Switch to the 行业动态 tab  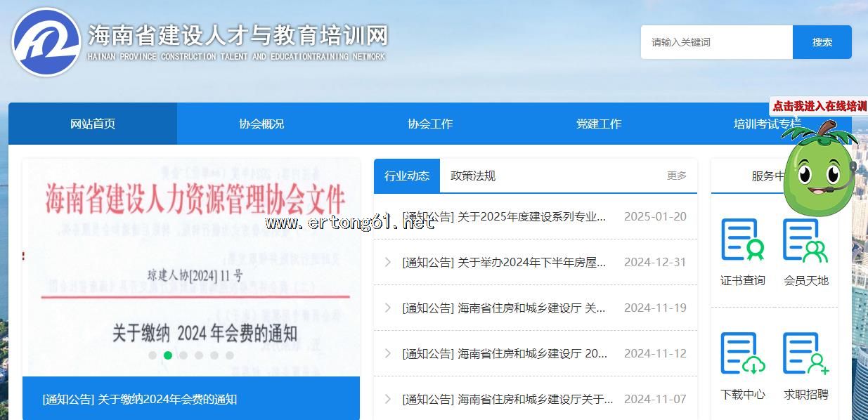407,176
